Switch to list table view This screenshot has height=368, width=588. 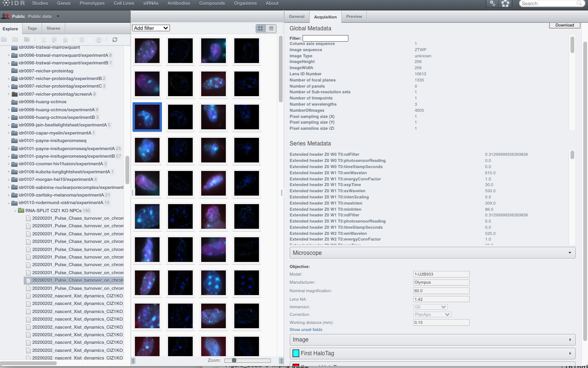pos(271,28)
